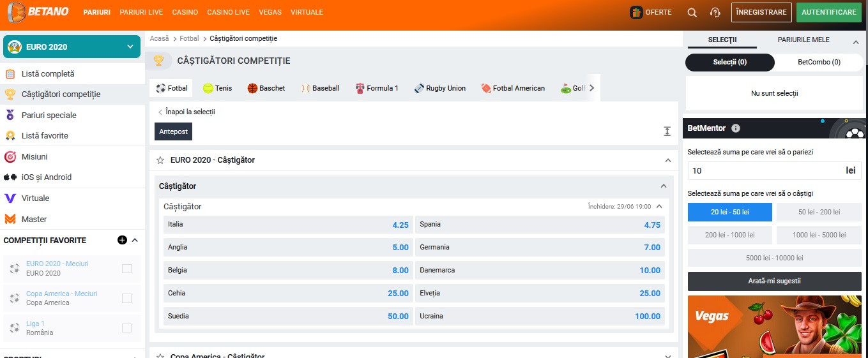Star the EURO 2020 - Câștigător market
The image size is (868, 358).
(x=160, y=160)
